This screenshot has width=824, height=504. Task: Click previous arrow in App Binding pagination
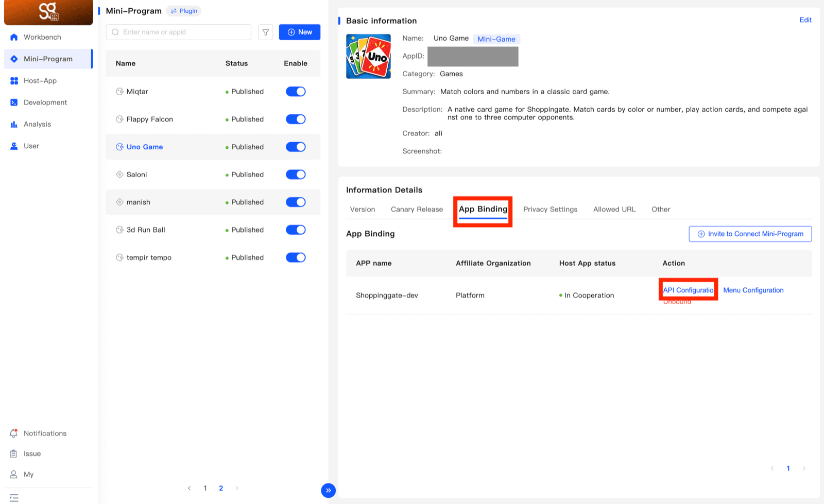click(772, 468)
